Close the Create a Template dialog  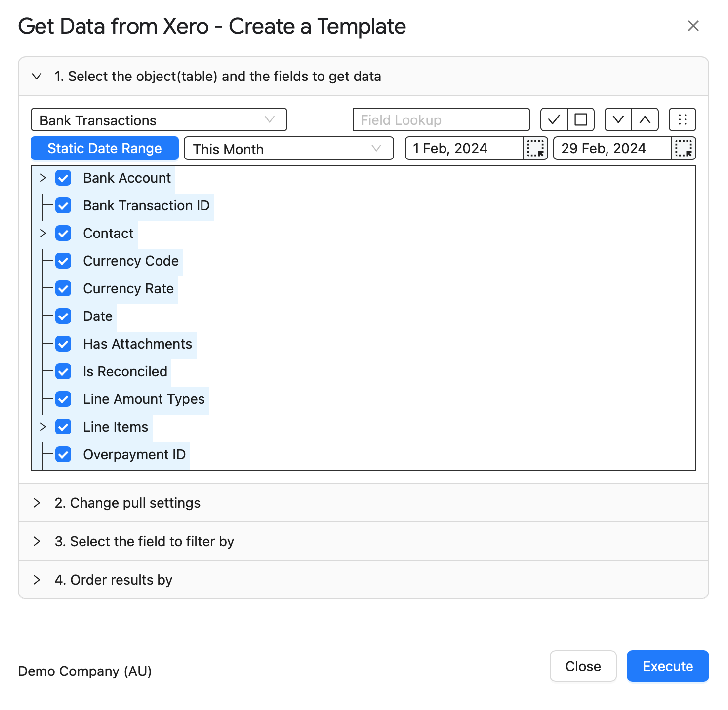693,26
